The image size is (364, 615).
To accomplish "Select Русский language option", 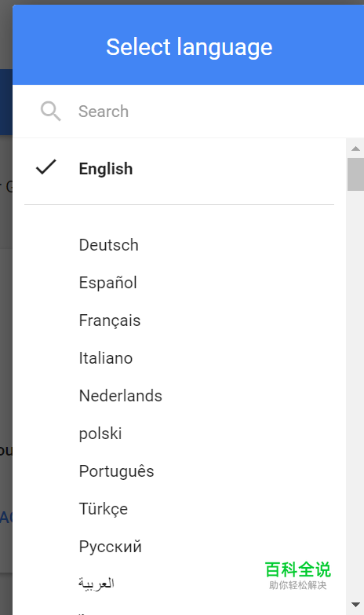I will point(180,547).
